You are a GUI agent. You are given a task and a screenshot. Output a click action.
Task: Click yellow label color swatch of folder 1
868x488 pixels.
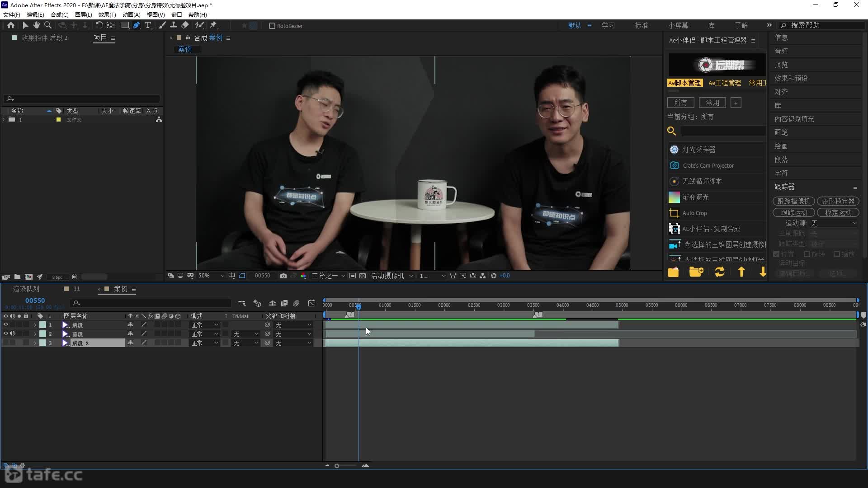[x=58, y=120]
